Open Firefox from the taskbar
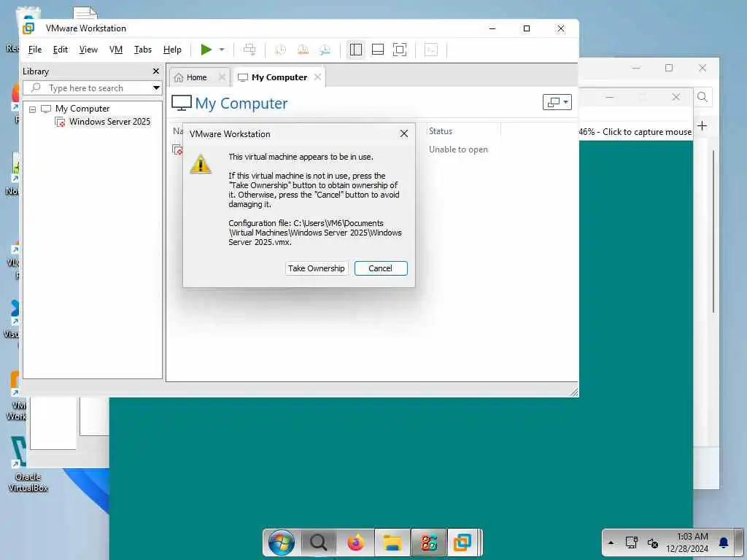The width and height of the screenshot is (747, 560). [x=355, y=542]
